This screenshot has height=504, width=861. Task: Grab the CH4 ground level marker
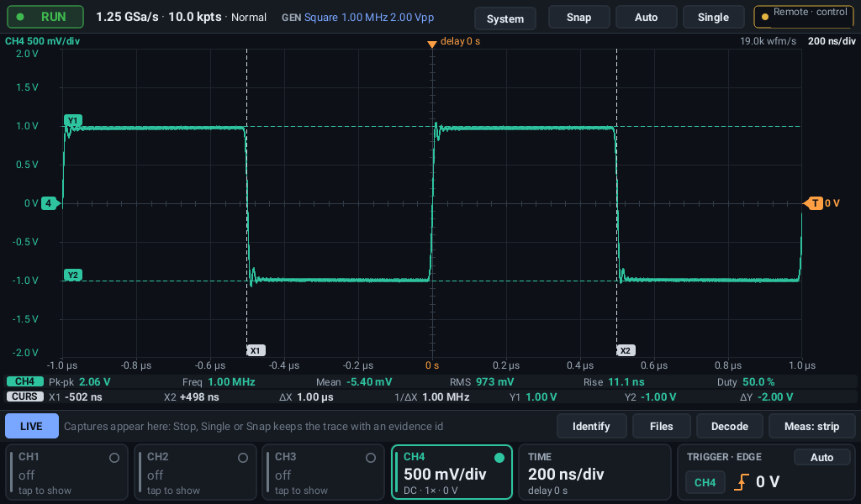[x=49, y=203]
